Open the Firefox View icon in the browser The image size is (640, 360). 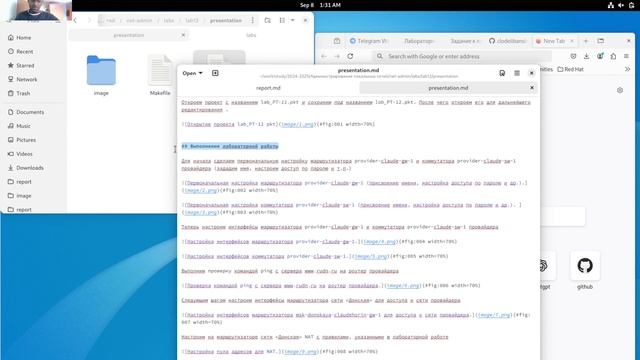click(x=337, y=41)
